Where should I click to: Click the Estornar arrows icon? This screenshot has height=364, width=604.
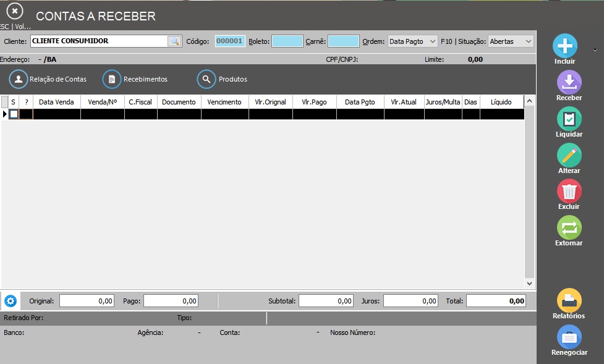click(x=569, y=227)
